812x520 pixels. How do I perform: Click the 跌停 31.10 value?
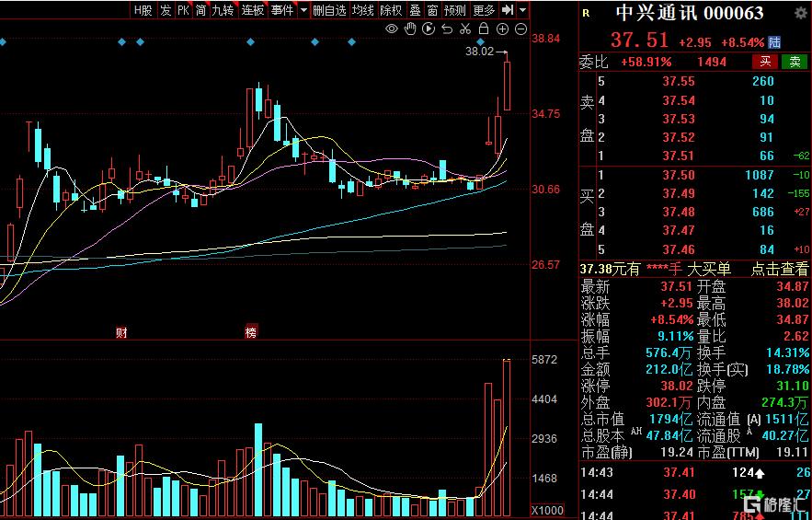[x=793, y=386]
